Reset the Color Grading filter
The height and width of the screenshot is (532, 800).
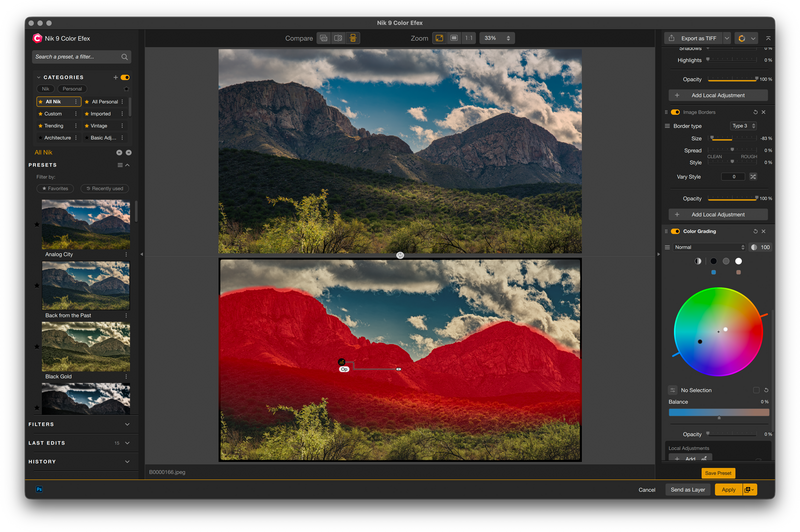point(756,232)
